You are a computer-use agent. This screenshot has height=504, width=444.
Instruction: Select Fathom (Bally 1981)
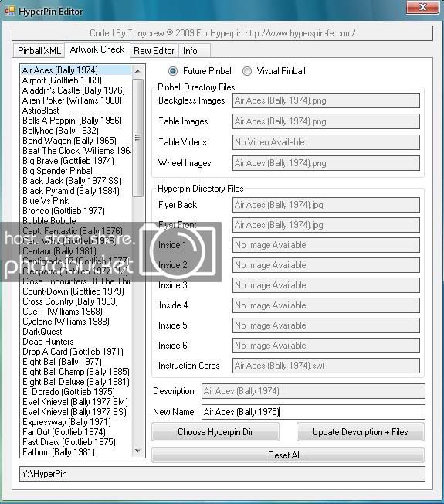(x=76, y=452)
